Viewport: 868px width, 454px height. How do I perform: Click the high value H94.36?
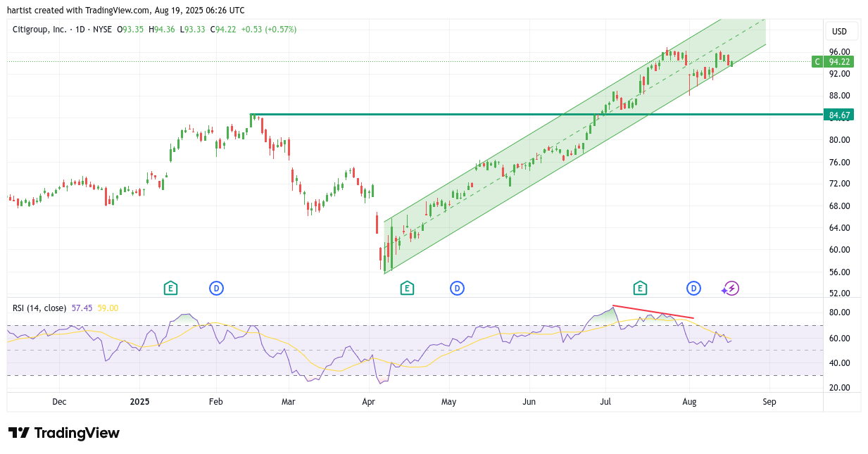click(162, 30)
